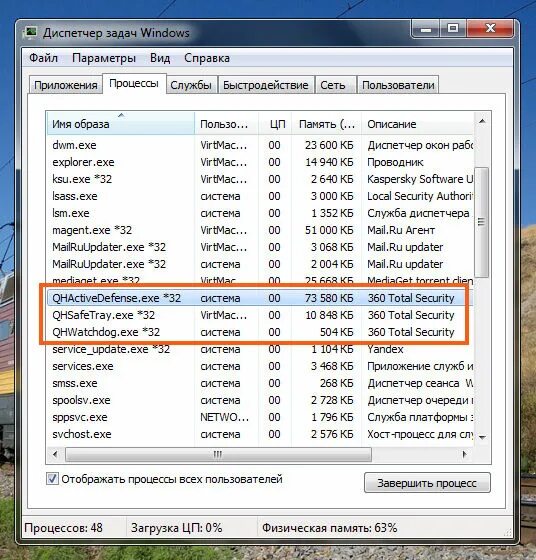The width and height of the screenshot is (536, 560).
Task: Click the vertical scrollbar down arrow
Action: tap(482, 437)
